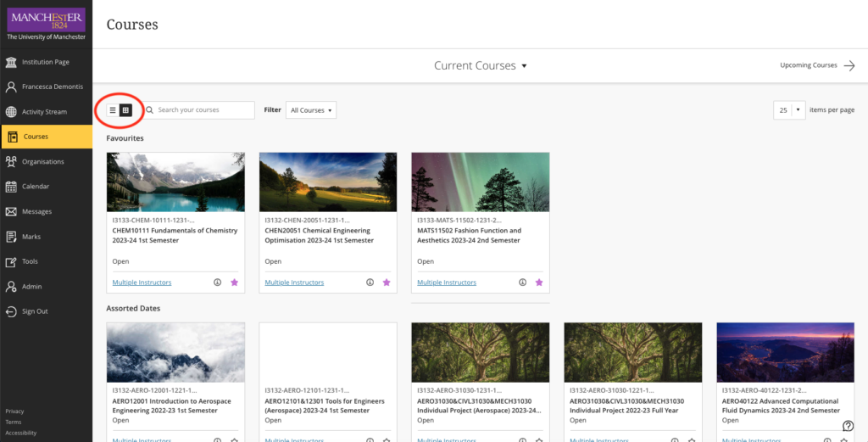Click the search magnifier icon

pyautogui.click(x=149, y=110)
